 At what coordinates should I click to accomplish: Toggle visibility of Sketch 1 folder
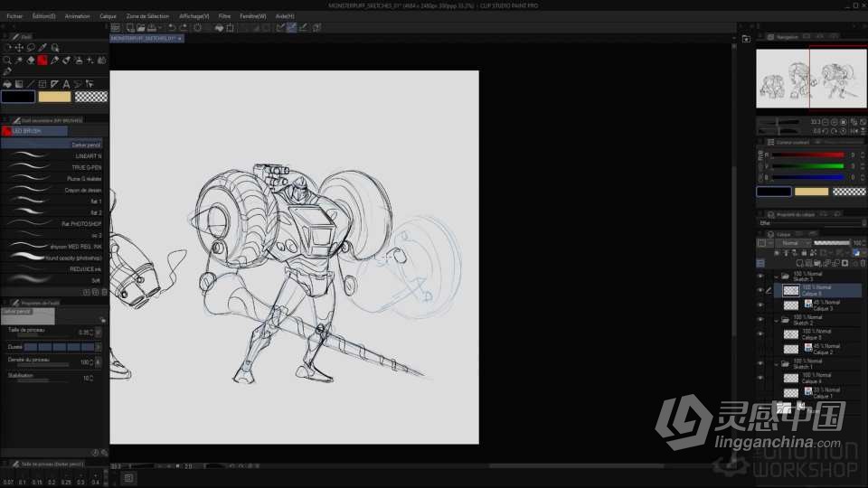click(760, 363)
